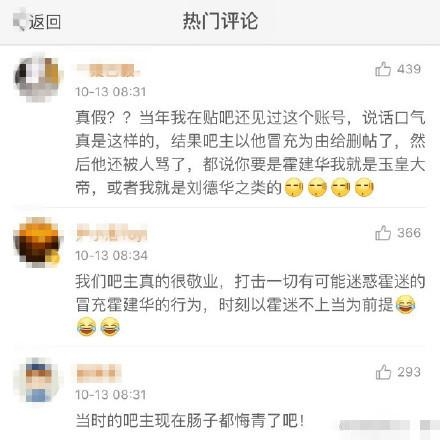This screenshot has height=440, width=440.
Task: Click the 366 like count
Action: tap(409, 233)
